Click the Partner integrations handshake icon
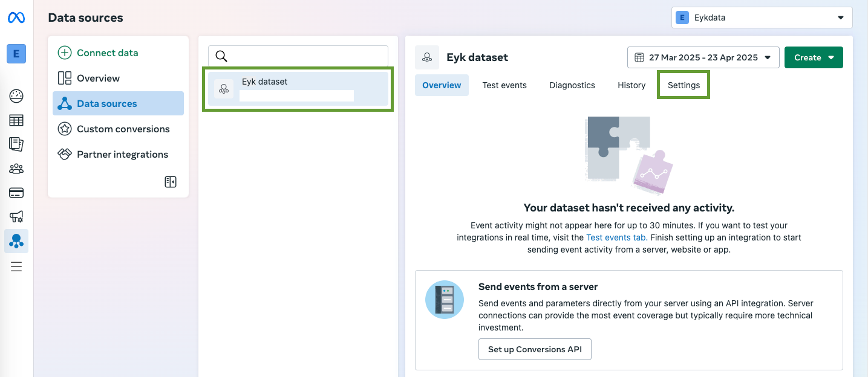This screenshot has width=868, height=377. pyautogui.click(x=64, y=154)
